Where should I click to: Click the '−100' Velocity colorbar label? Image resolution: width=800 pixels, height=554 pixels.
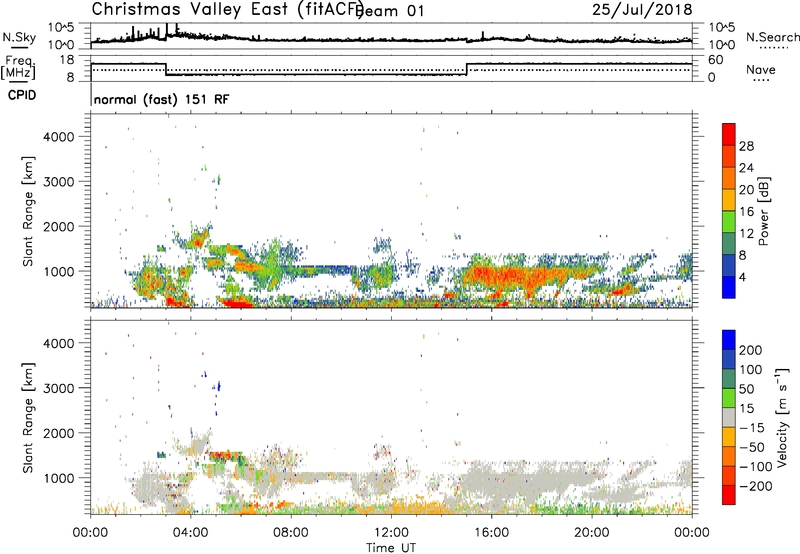coord(756,467)
